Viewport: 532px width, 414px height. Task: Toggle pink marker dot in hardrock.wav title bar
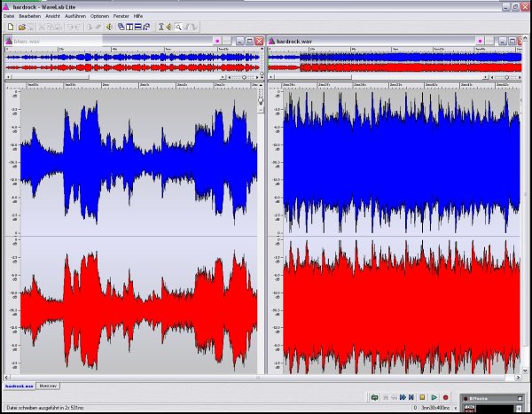pyautogui.click(x=480, y=41)
